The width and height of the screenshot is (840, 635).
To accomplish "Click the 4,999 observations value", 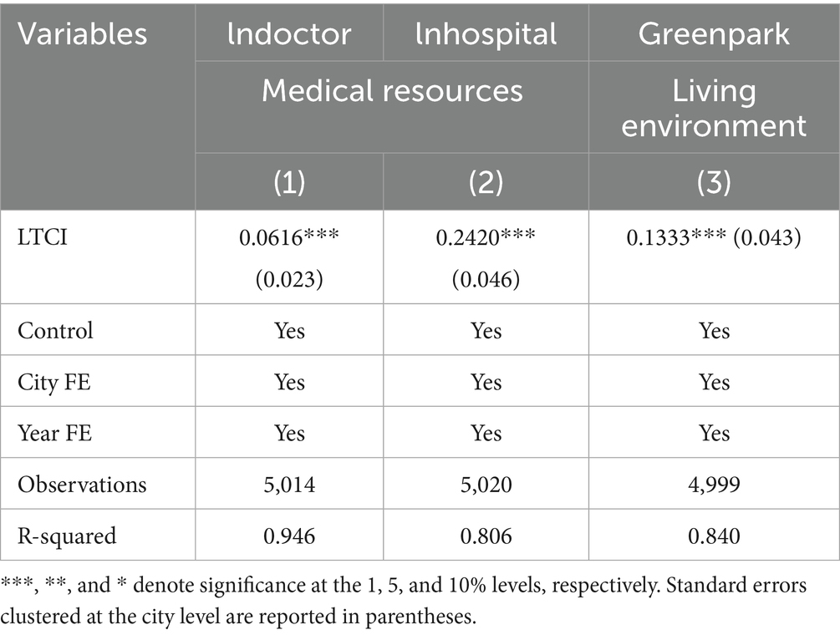I will (x=714, y=484).
